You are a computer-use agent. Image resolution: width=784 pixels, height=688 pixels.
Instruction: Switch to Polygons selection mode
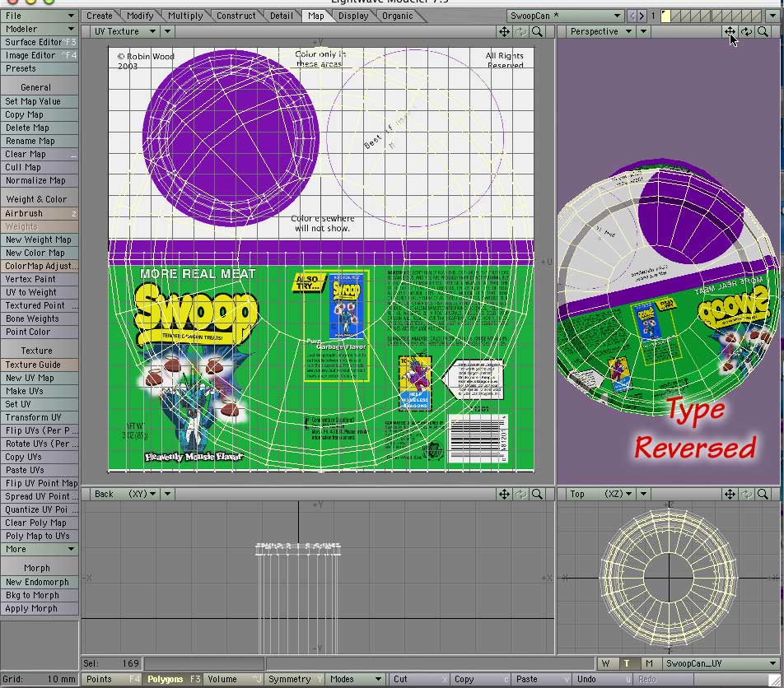coord(172,679)
